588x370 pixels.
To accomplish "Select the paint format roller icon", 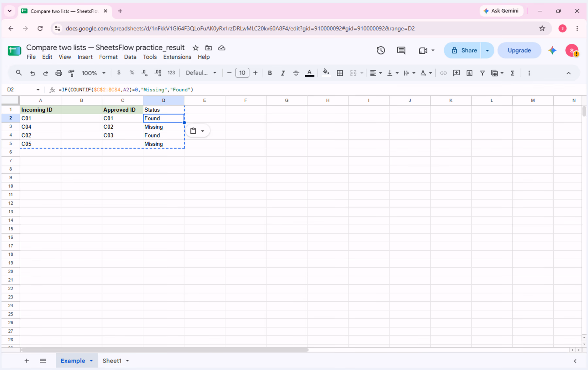I will click(x=72, y=73).
